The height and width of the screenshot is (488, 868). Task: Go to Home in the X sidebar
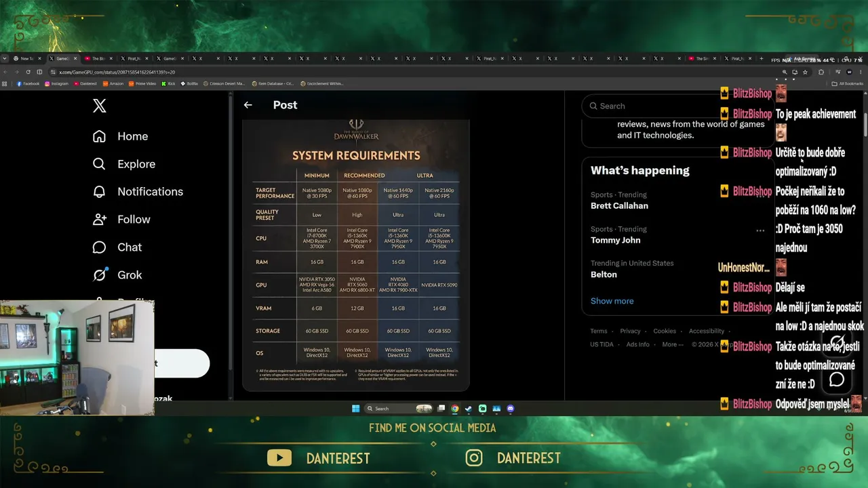120,136
